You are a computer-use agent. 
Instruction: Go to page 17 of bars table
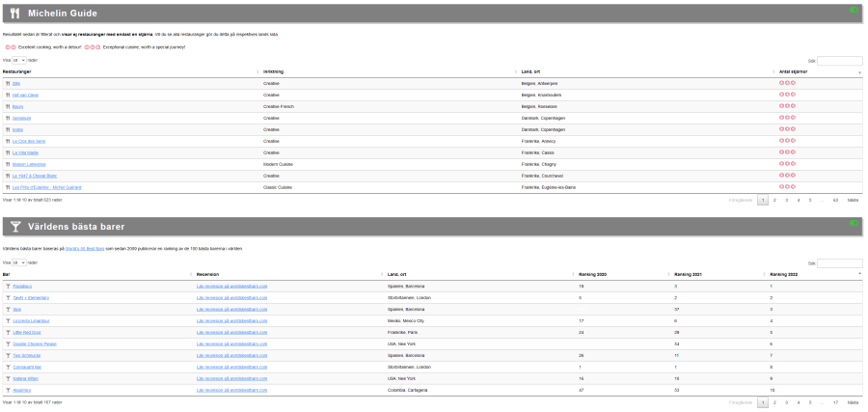(x=835, y=402)
